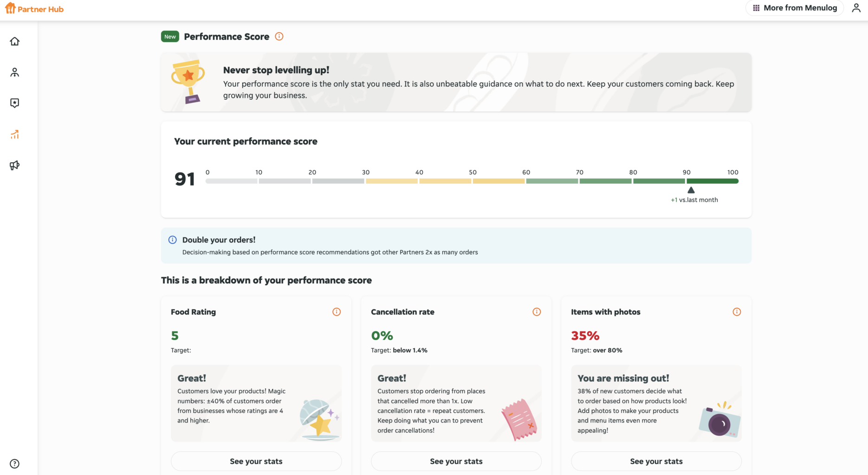
Task: Click the 'Target: below 1.4%' text
Action: click(x=399, y=350)
